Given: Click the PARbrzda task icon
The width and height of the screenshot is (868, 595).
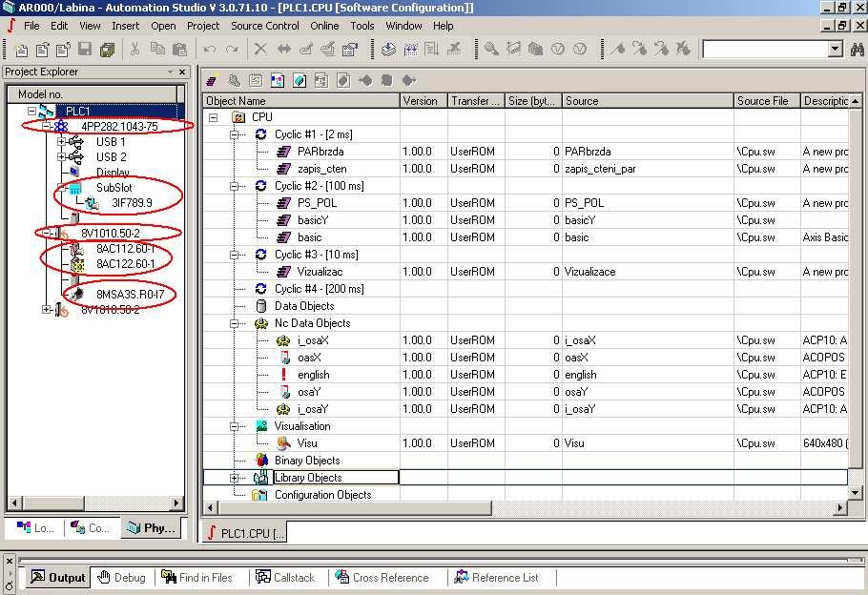Looking at the screenshot, I should [x=283, y=152].
